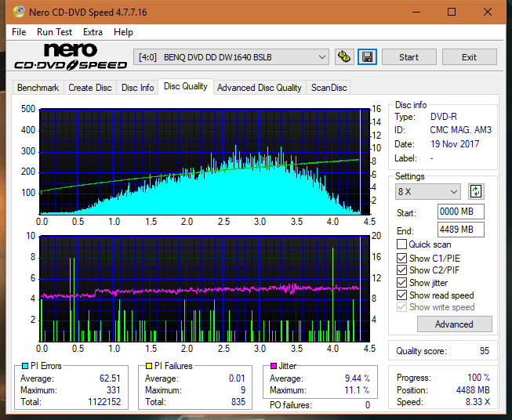This screenshot has height=420, width=512.
Task: Toggle the Show read speed checkbox
Action: click(401, 295)
